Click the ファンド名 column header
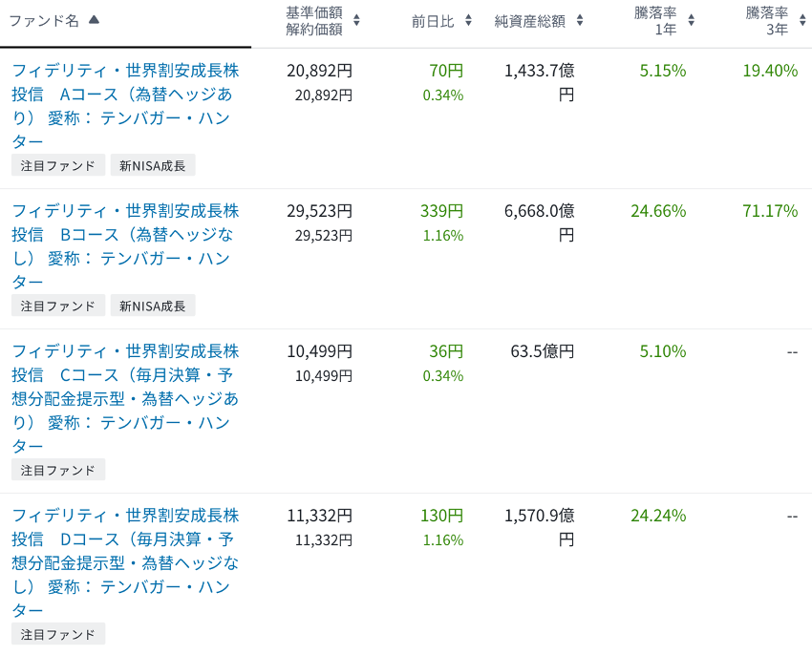 44,20
